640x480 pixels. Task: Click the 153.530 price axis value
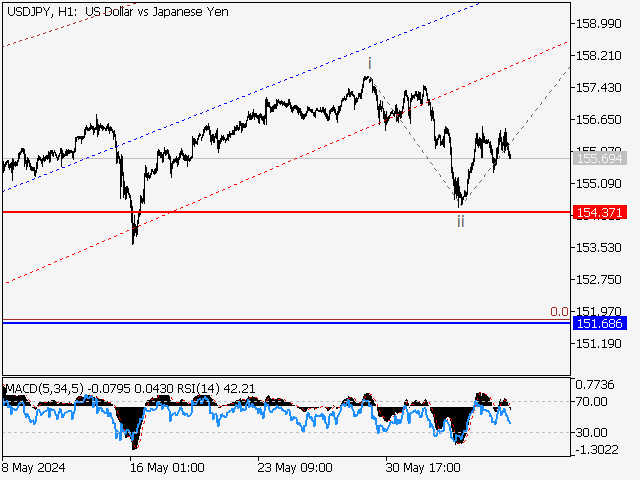pos(598,248)
